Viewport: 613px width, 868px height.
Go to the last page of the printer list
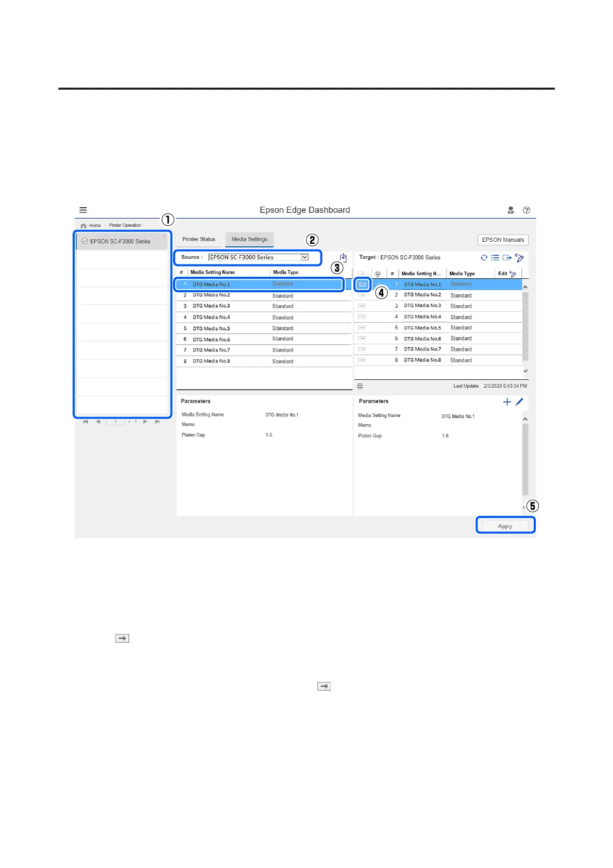(158, 422)
